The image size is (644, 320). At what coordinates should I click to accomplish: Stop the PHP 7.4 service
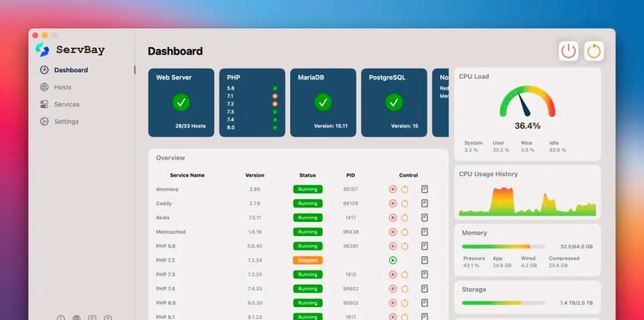tap(392, 289)
